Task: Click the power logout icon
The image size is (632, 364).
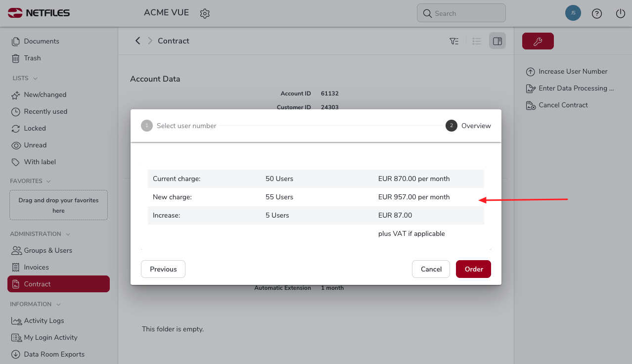Action: click(x=621, y=13)
